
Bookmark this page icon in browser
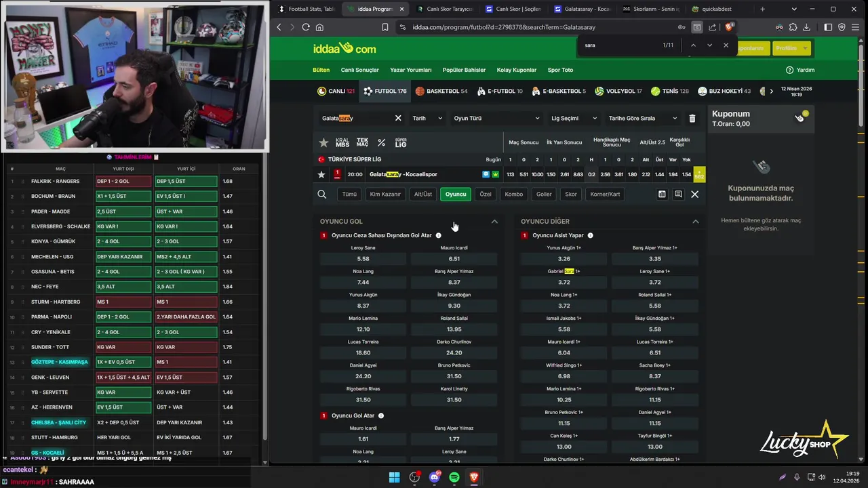pyautogui.click(x=384, y=27)
